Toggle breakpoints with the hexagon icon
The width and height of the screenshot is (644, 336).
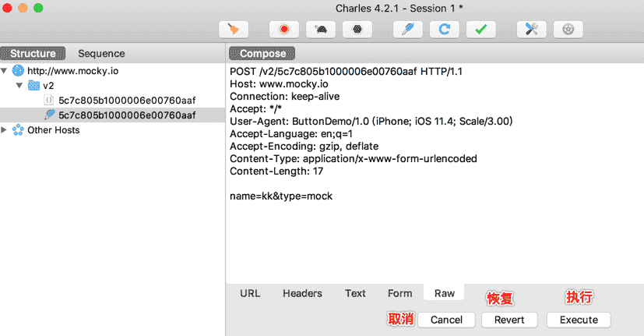click(357, 30)
